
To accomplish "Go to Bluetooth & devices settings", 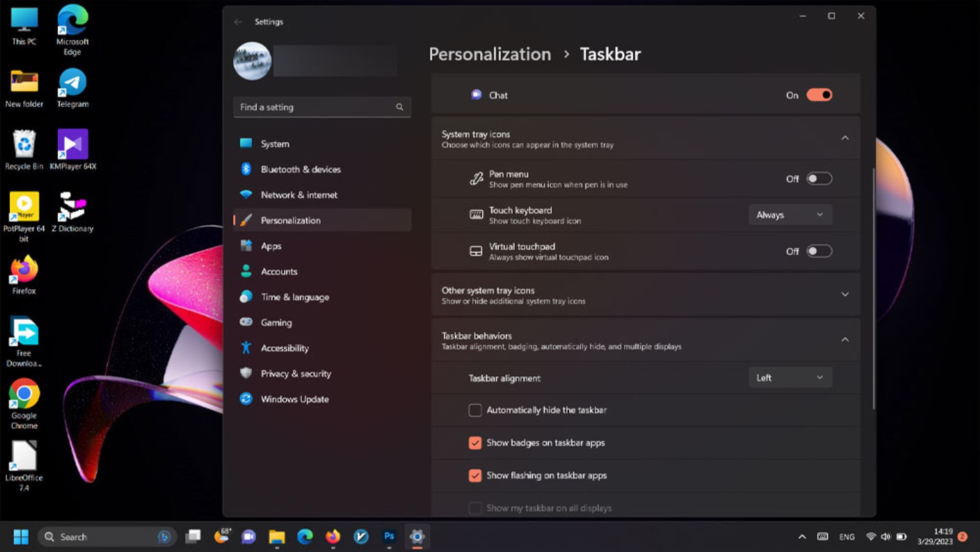I will pos(300,170).
